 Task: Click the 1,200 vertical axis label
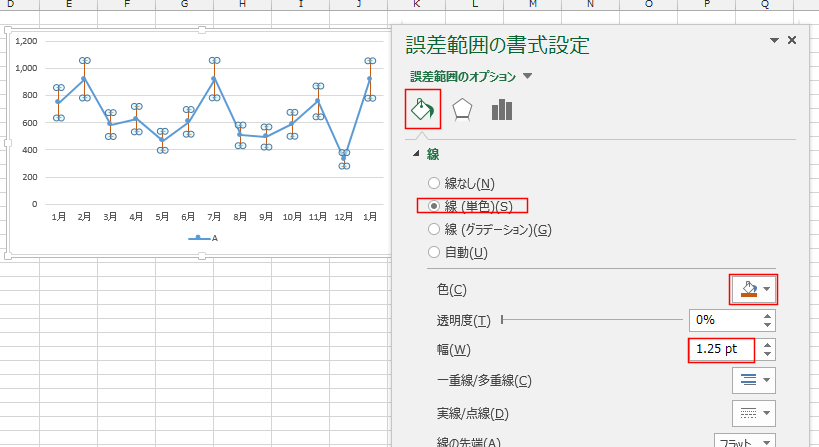pos(26,41)
